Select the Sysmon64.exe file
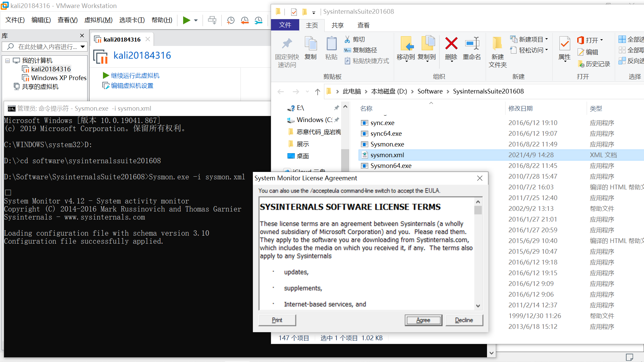Screen dimensions: 644x362 391,166
